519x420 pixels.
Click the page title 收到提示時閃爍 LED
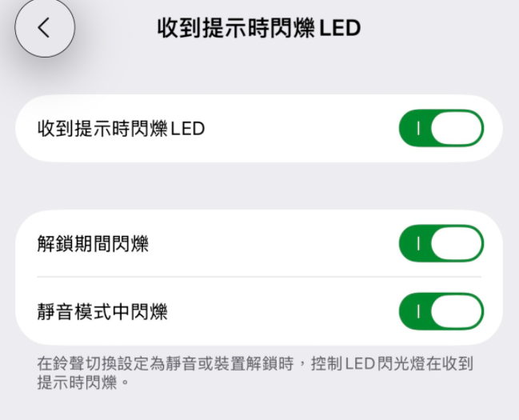(x=258, y=28)
